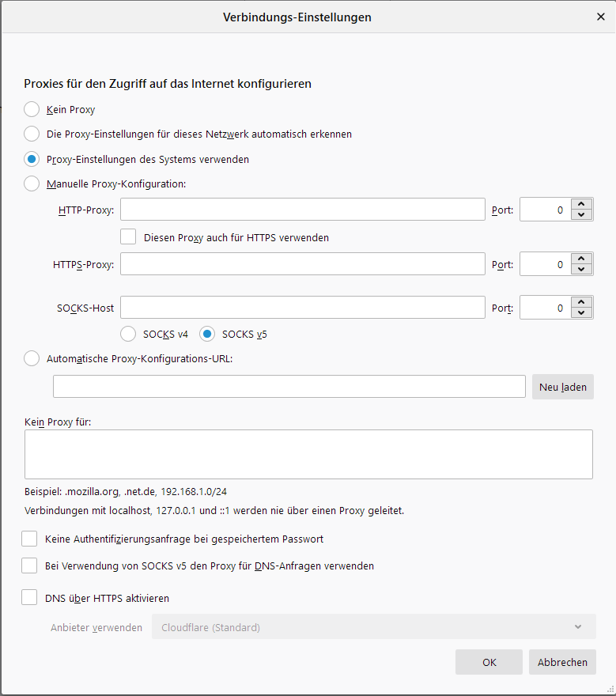
Task: Open the Anbieter verwenden Cloudflare dropdown
Action: tap(373, 627)
